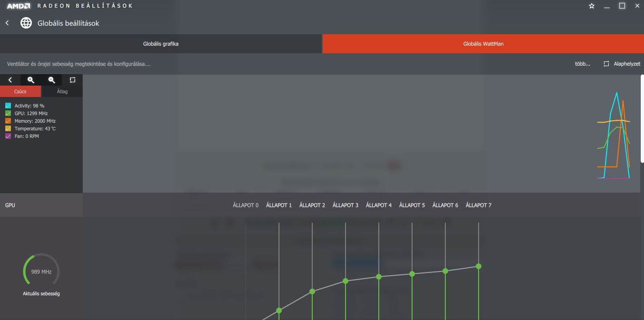Click the Aktuális sebesség label
The image size is (644, 320).
(x=41, y=294)
